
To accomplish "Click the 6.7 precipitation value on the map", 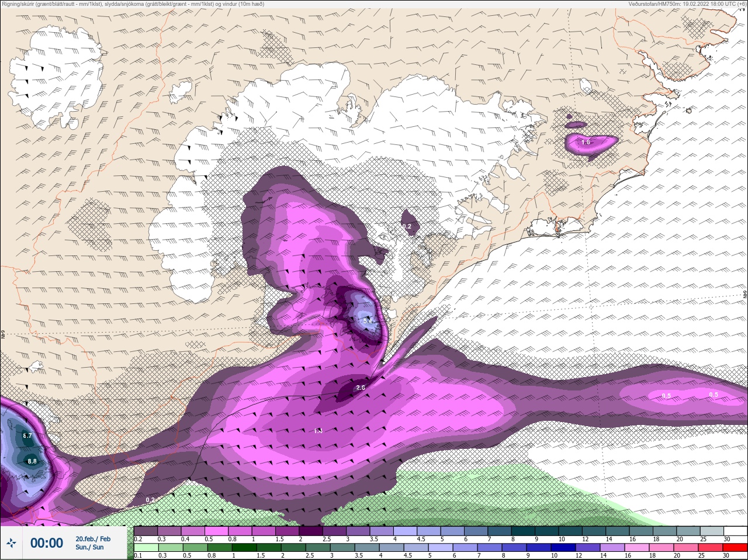I will pos(27,436).
